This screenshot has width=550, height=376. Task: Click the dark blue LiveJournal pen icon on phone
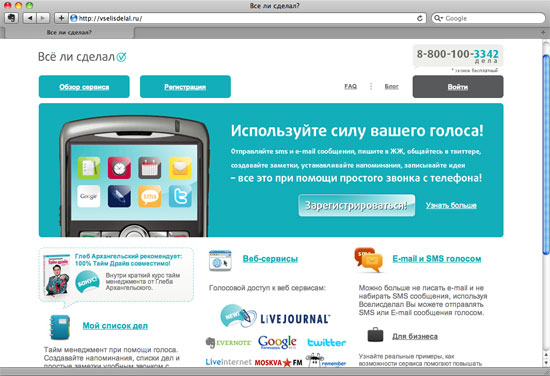[119, 196]
